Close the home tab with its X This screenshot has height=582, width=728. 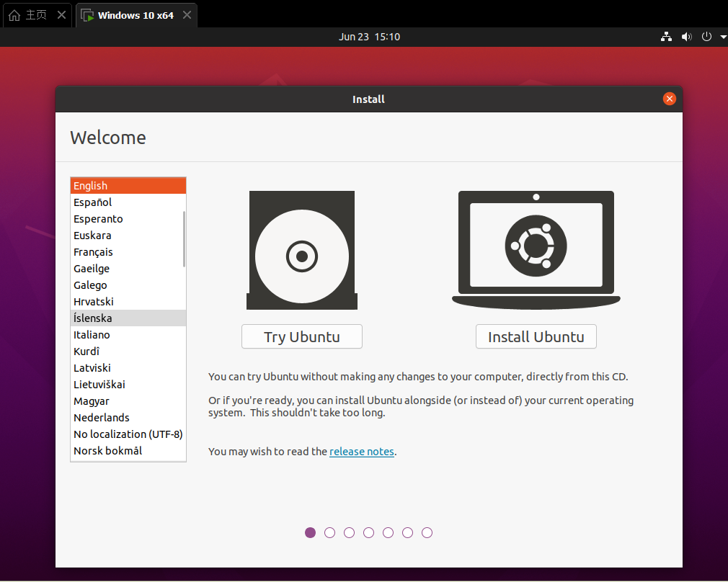[x=61, y=15]
